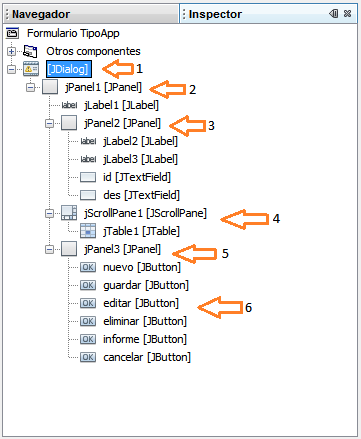The height and width of the screenshot is (439, 361).
Task: Select eliminar [JButton] in tree
Action: pos(145,321)
